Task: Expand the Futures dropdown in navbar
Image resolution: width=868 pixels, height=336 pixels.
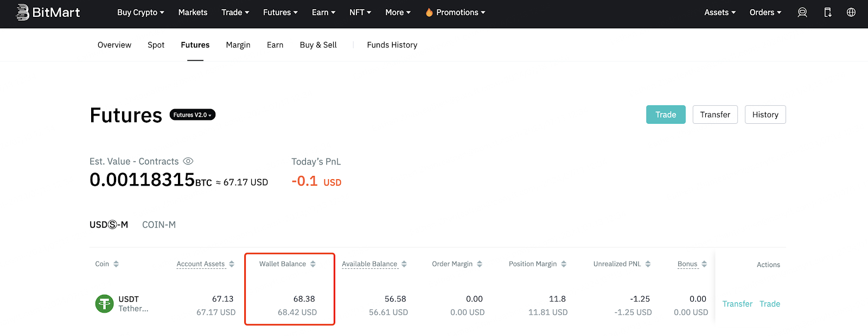Action: [280, 12]
